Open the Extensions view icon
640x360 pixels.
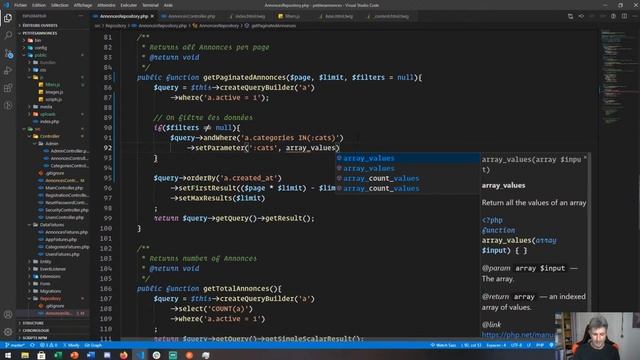(8, 88)
